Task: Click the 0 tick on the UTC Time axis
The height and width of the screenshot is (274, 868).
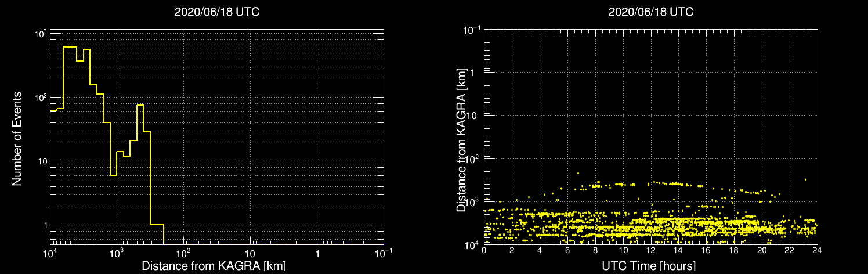Action: click(x=484, y=250)
